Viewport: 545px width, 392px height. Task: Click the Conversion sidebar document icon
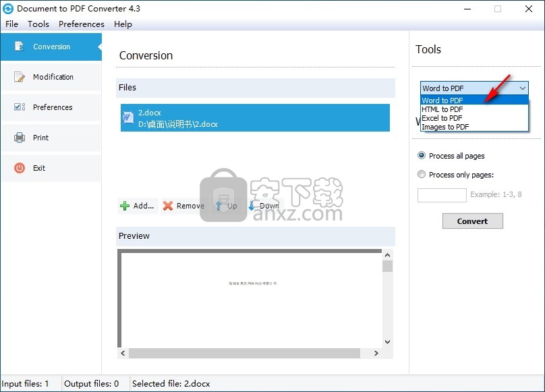[19, 47]
